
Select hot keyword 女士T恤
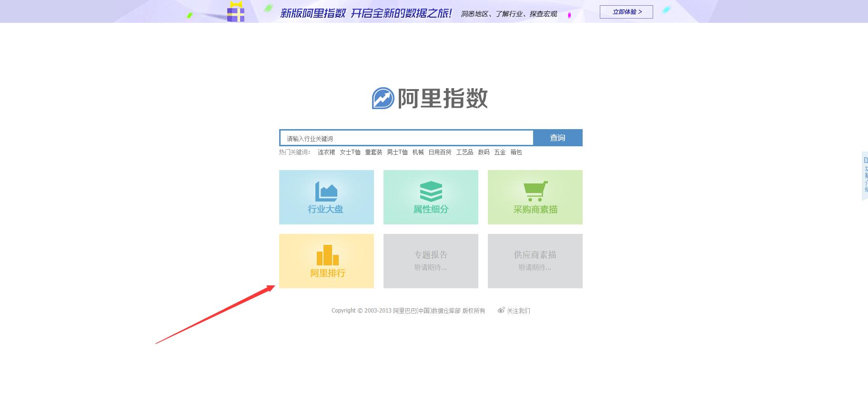click(350, 152)
